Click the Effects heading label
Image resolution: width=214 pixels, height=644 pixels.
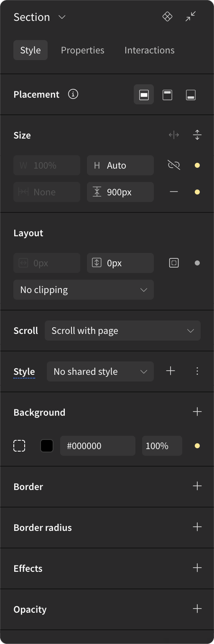[x=28, y=568]
